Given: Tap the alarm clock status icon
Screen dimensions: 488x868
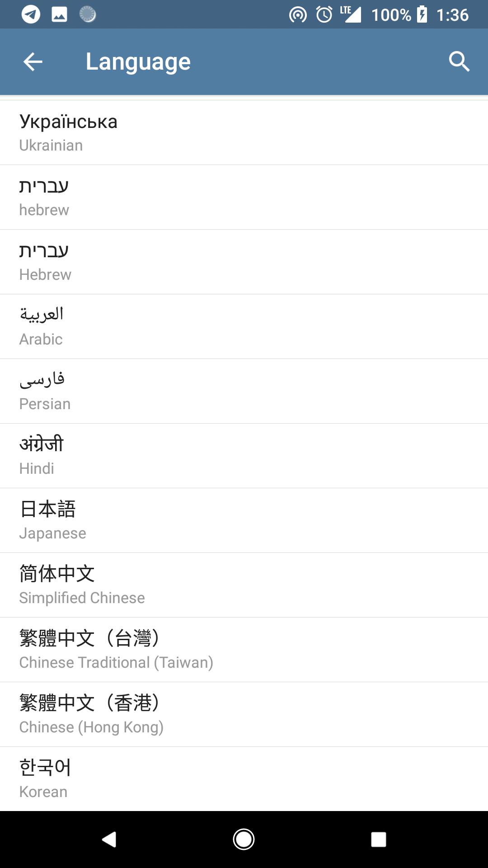Looking at the screenshot, I should point(324,14).
